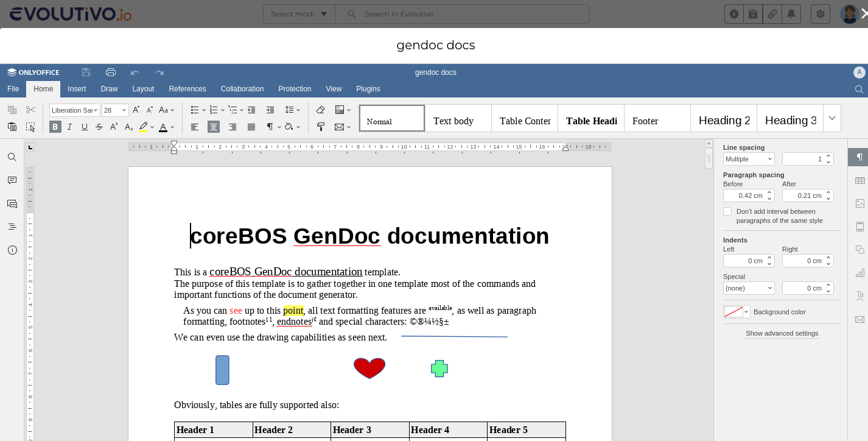Screen dimensions: 868x441
Task: Open Line spacing Multiple dropdown
Action: pos(749,159)
